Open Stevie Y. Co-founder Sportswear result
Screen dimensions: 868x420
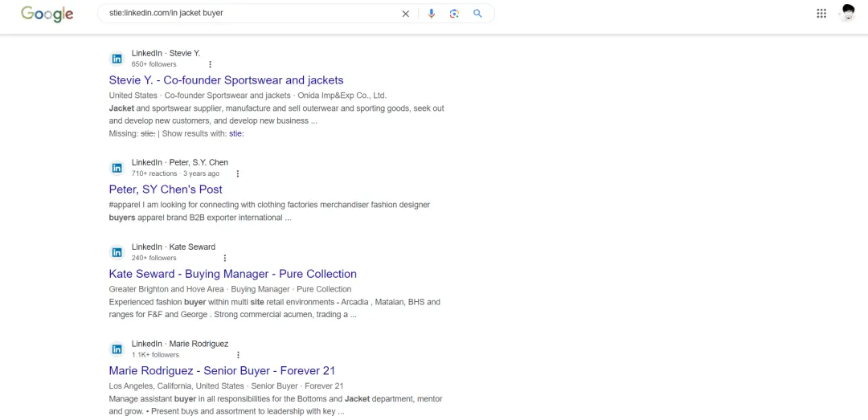pyautogui.click(x=226, y=80)
